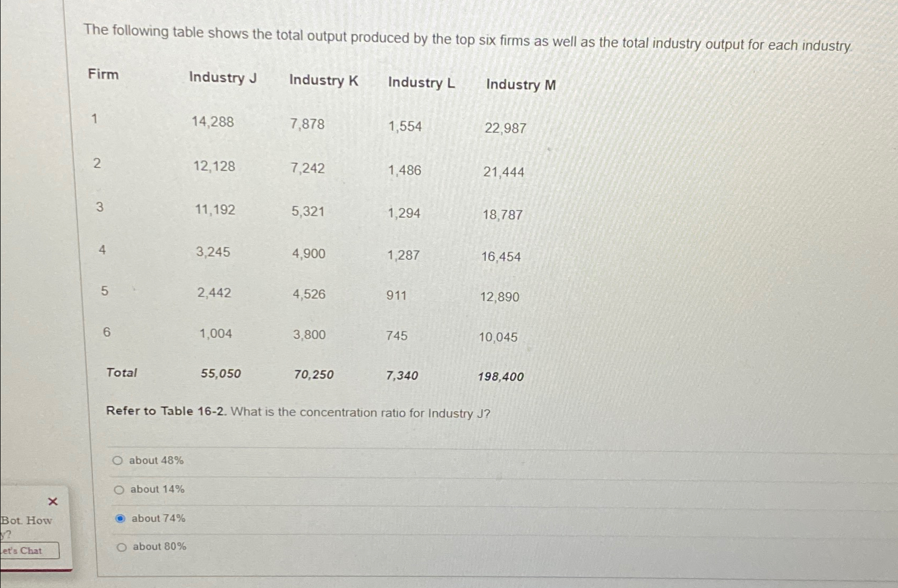Click the 'Industry M' column header
Image resolution: width=898 pixels, height=588 pixels.
tap(520, 85)
